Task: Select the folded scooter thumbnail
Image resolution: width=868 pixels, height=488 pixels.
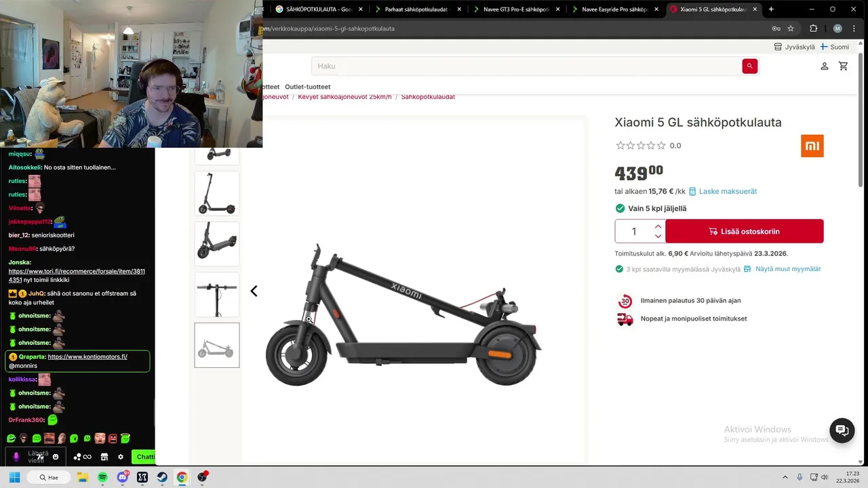Action: pos(217,346)
